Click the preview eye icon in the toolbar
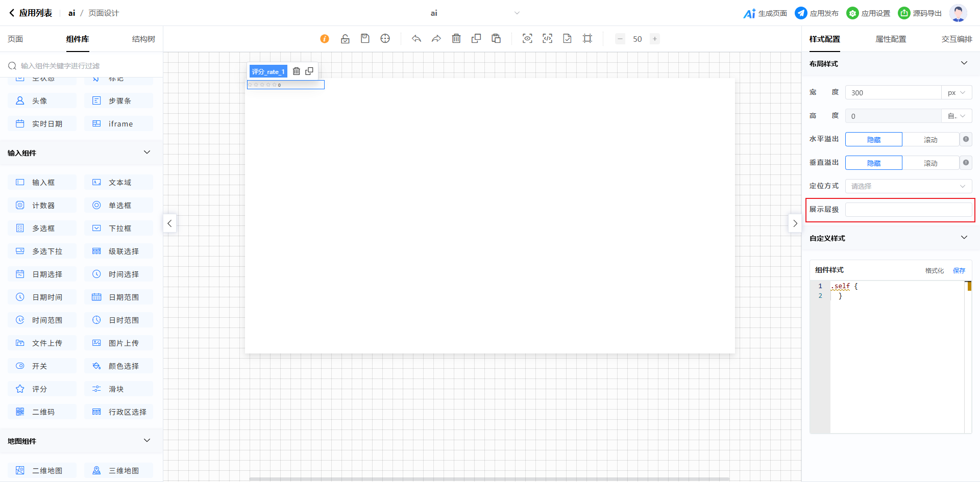This screenshot has width=980, height=482. point(527,39)
